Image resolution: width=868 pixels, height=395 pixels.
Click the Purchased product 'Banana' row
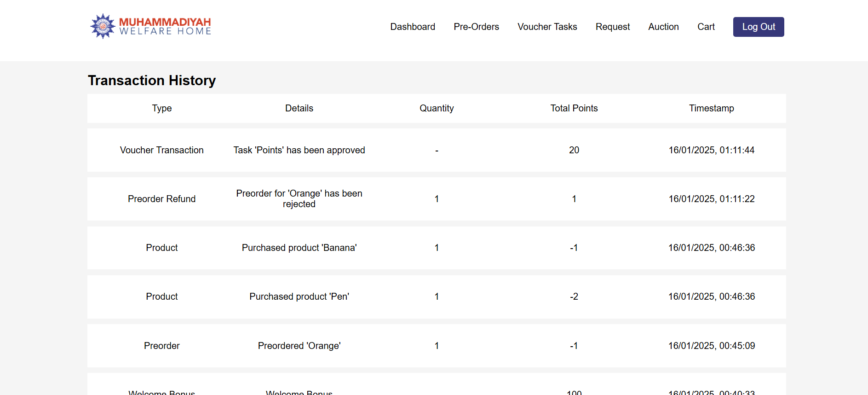(x=299, y=248)
